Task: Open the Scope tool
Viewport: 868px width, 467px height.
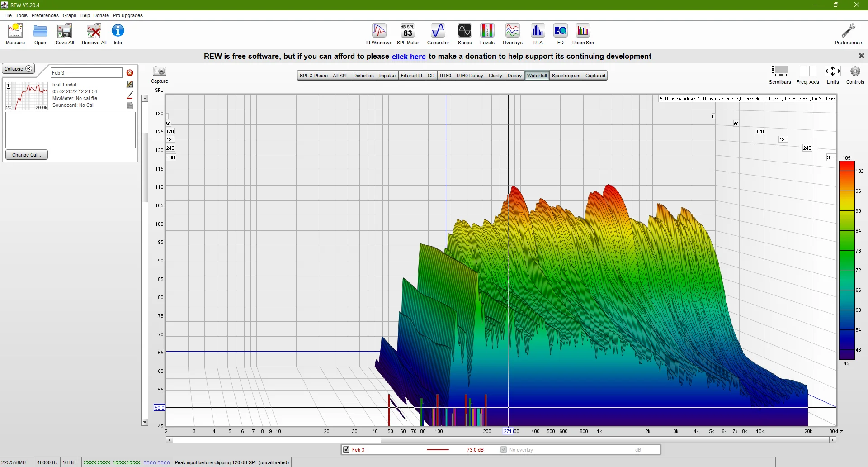Action: (x=465, y=34)
